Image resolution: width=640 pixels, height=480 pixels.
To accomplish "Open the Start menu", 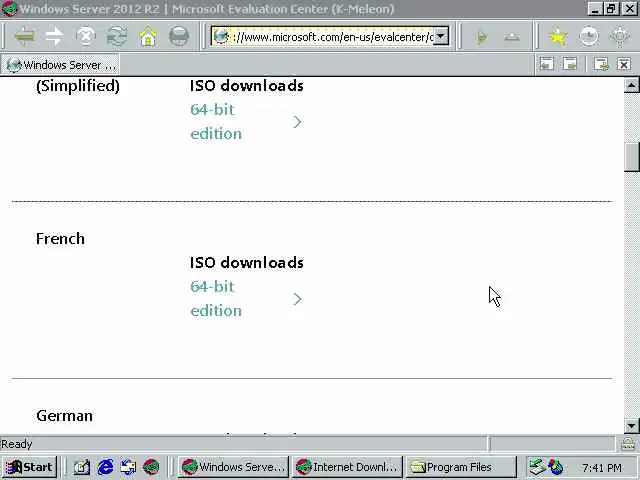I will [29, 467].
